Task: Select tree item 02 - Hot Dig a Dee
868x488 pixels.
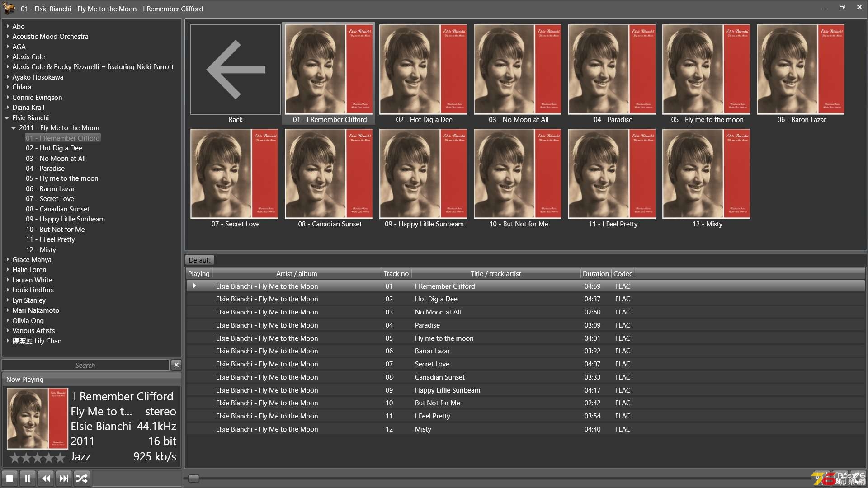Action: (x=54, y=148)
